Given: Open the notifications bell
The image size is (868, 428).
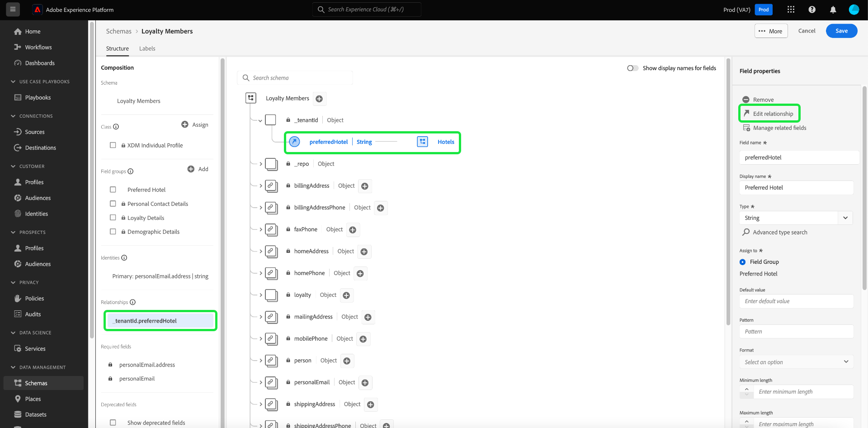Looking at the screenshot, I should [833, 10].
